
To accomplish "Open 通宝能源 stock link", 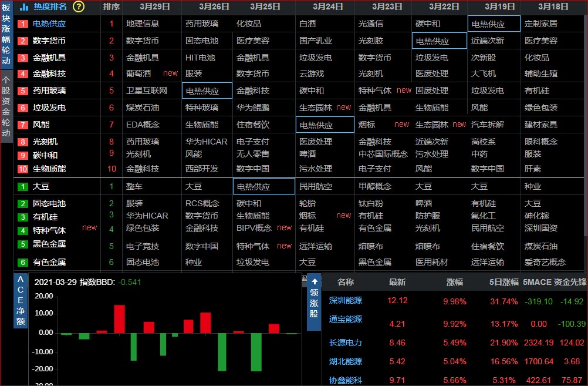I will [346, 319].
